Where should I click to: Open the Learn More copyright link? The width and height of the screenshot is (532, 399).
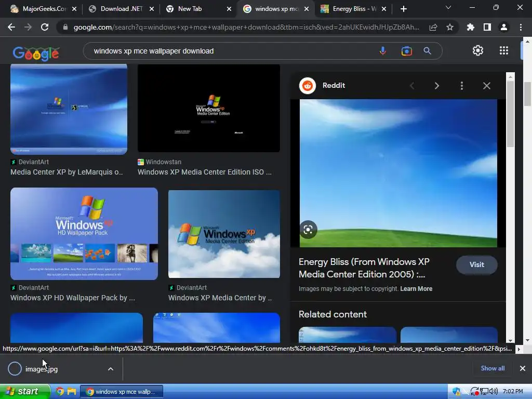[x=416, y=289]
